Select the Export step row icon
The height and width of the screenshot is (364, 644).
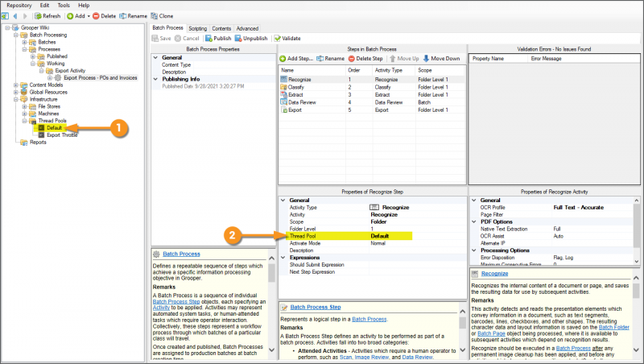[284, 110]
